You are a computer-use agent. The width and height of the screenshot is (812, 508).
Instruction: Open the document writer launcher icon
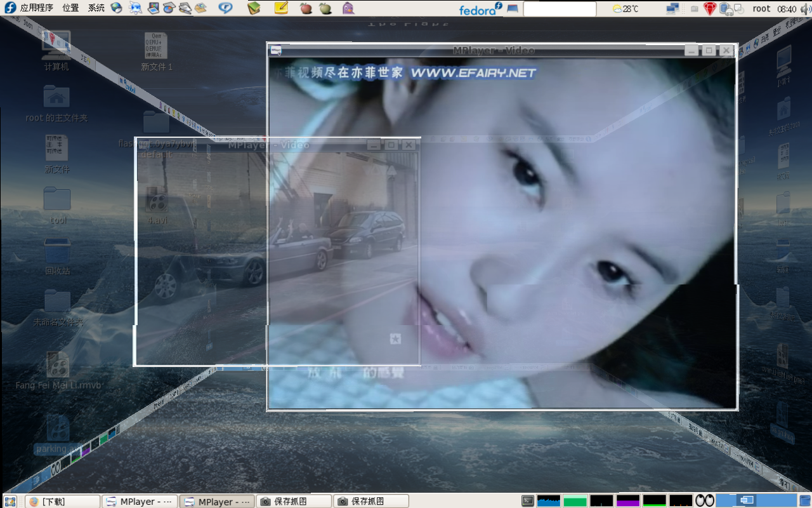coord(185,8)
